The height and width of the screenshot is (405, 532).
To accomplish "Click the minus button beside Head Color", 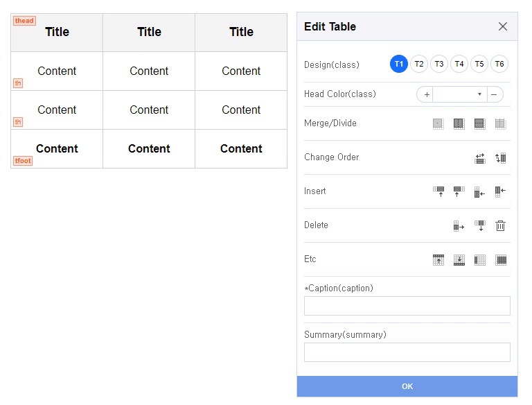I will (495, 94).
